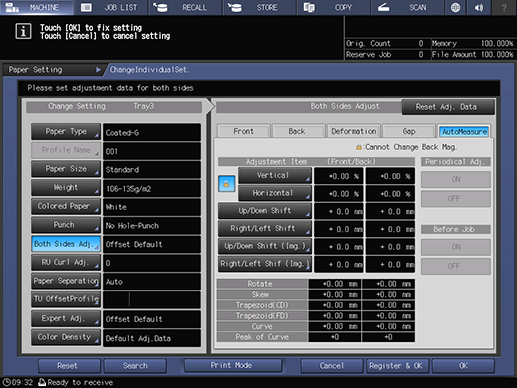Click the Horizontal back value field

(x=390, y=194)
